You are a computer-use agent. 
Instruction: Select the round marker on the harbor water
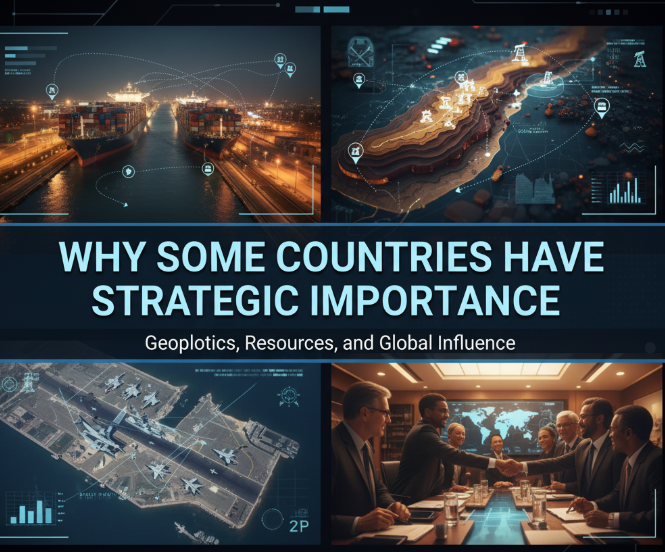(129, 172)
